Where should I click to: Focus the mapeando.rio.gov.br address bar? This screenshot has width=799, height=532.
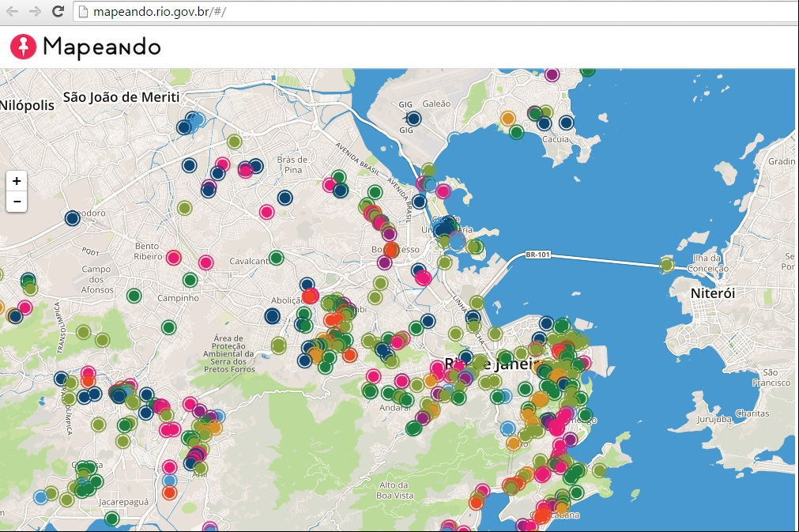435,11
